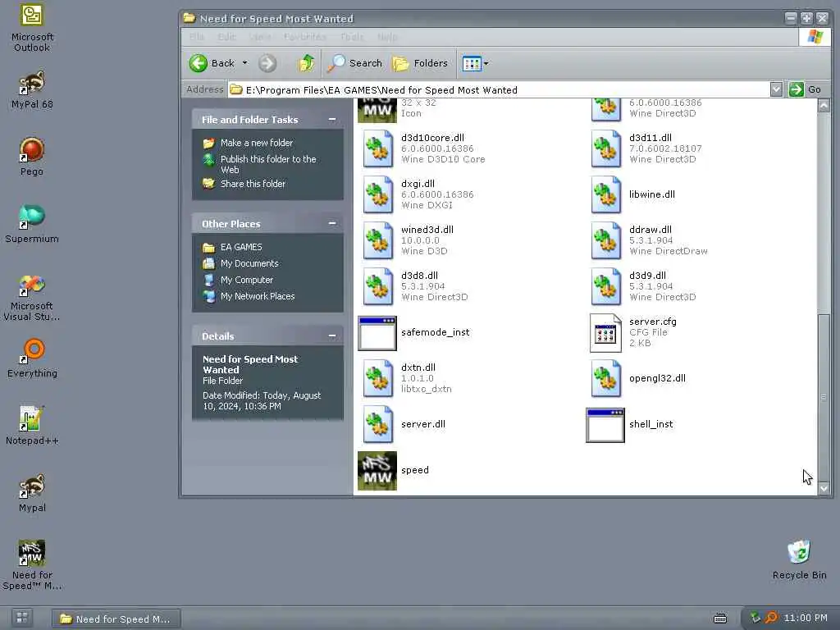Open the Search pane

pyautogui.click(x=354, y=63)
